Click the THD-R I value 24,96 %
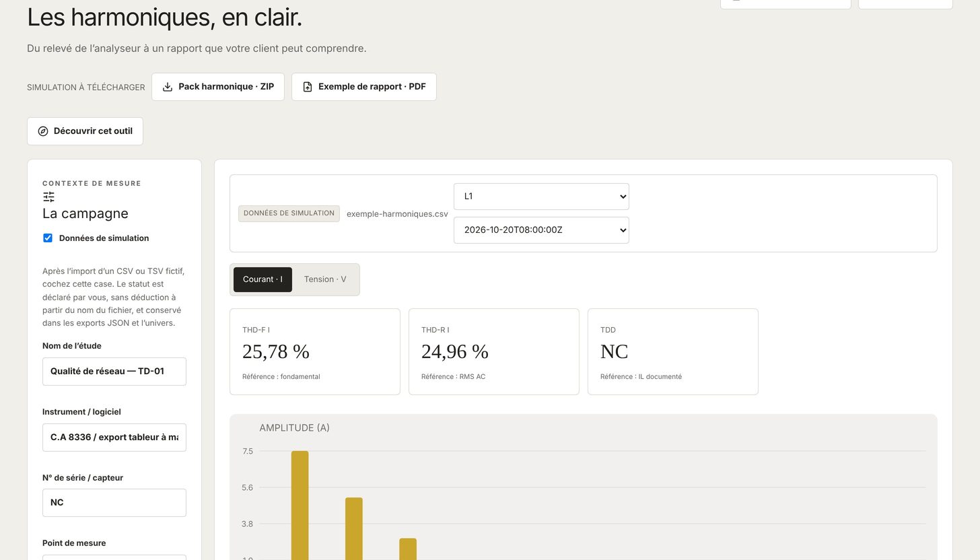This screenshot has width=980, height=560. [x=455, y=351]
